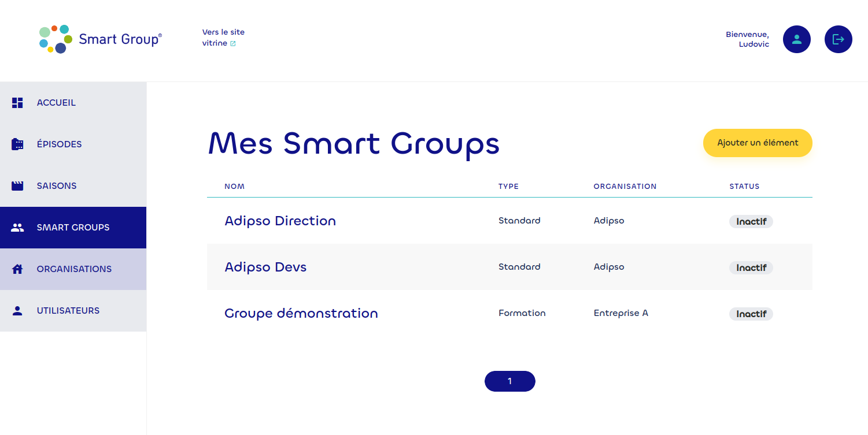Open the Adipso Direction group
The image size is (868, 435).
[x=280, y=221]
